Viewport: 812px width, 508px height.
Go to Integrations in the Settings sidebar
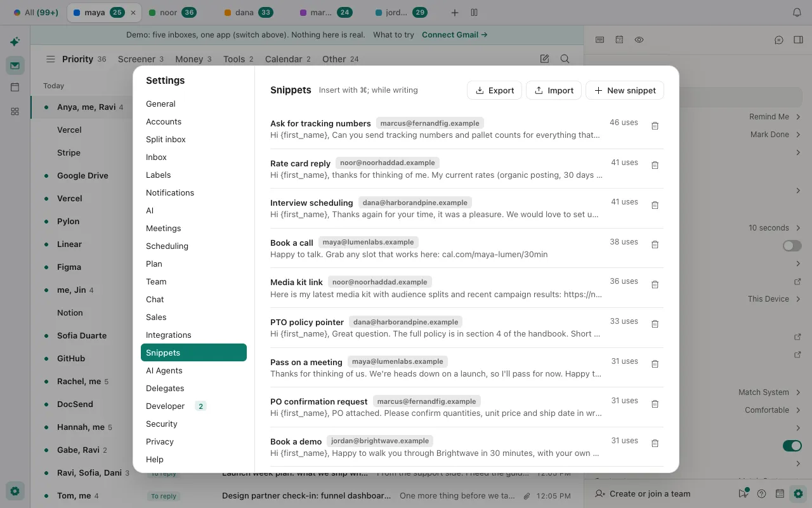pyautogui.click(x=193, y=335)
